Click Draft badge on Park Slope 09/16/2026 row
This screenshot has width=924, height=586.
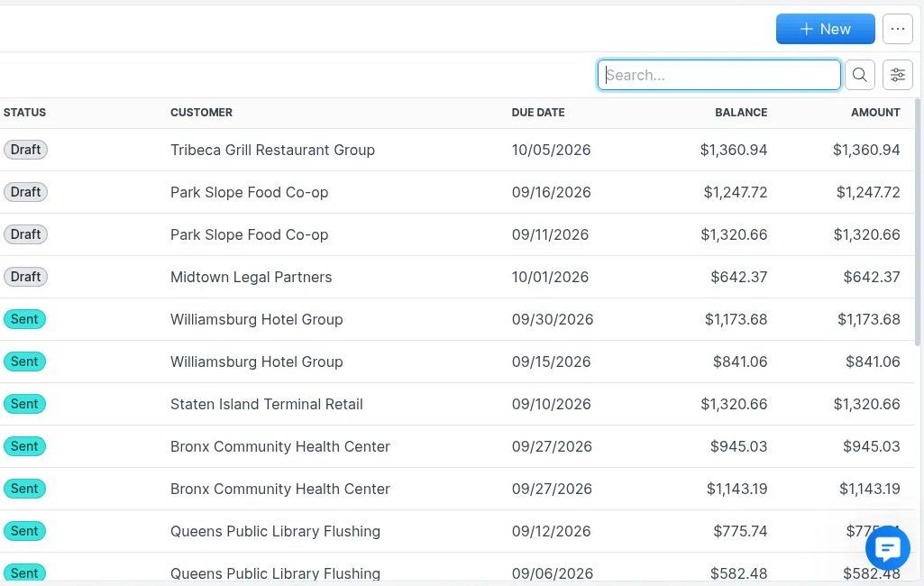25,192
